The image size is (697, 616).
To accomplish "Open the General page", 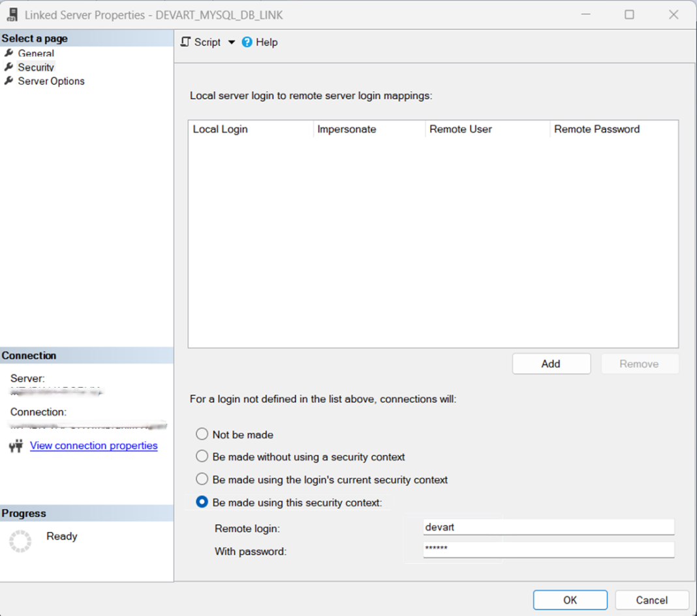I will point(35,54).
